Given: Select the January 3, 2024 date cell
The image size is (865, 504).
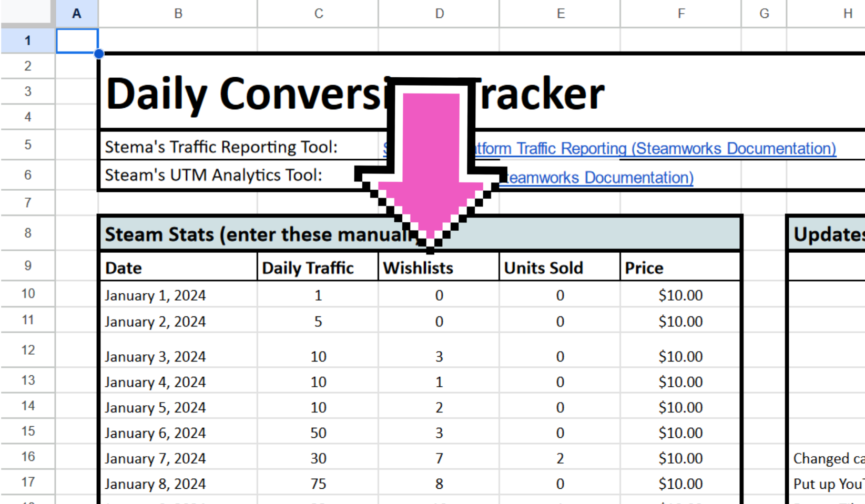Looking at the screenshot, I should point(178,351).
